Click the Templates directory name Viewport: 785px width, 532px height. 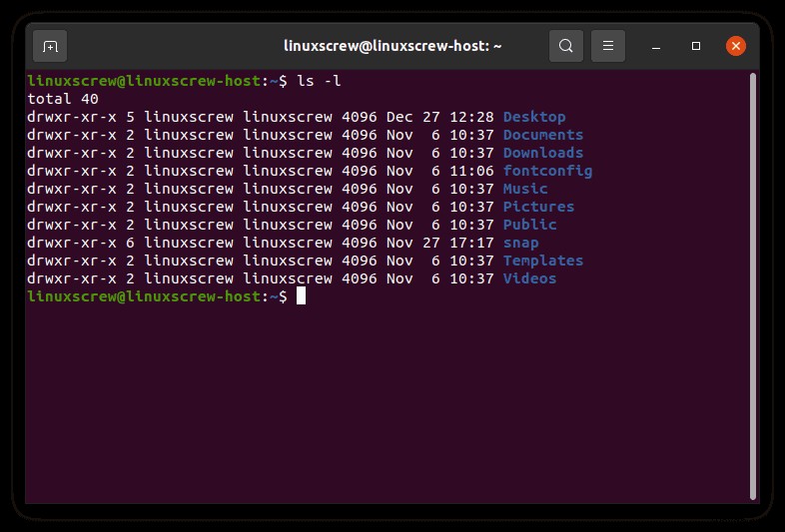543,262
